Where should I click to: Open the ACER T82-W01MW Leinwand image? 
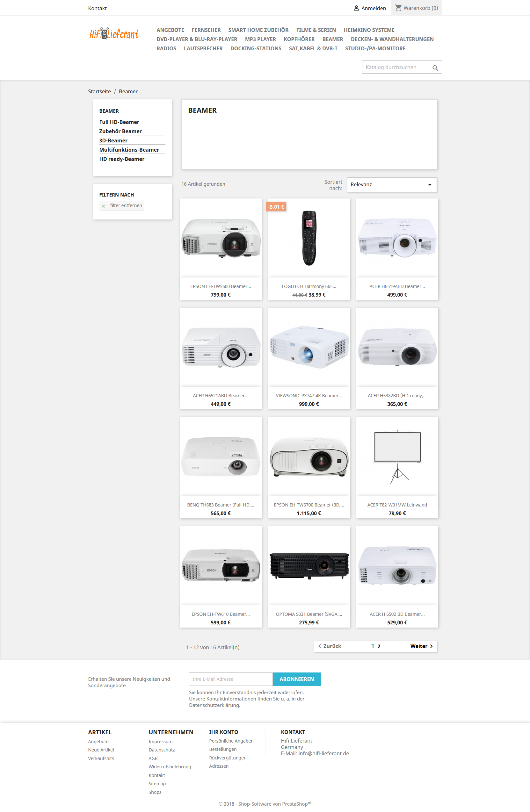pyautogui.click(x=397, y=456)
